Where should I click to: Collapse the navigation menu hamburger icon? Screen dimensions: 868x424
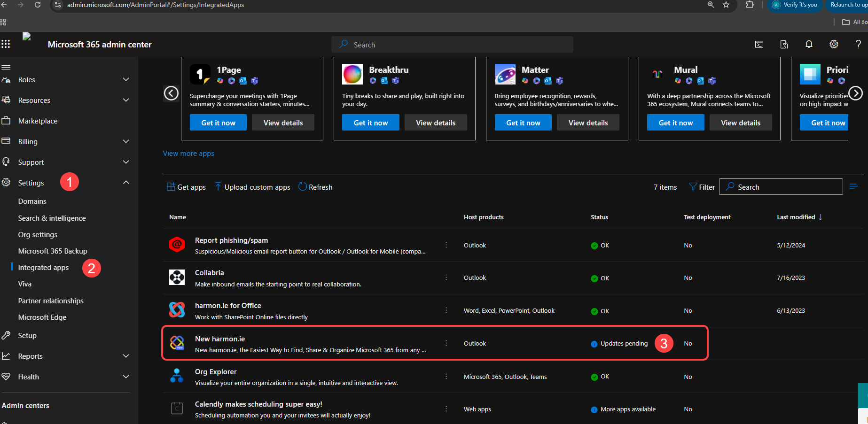tap(6, 67)
